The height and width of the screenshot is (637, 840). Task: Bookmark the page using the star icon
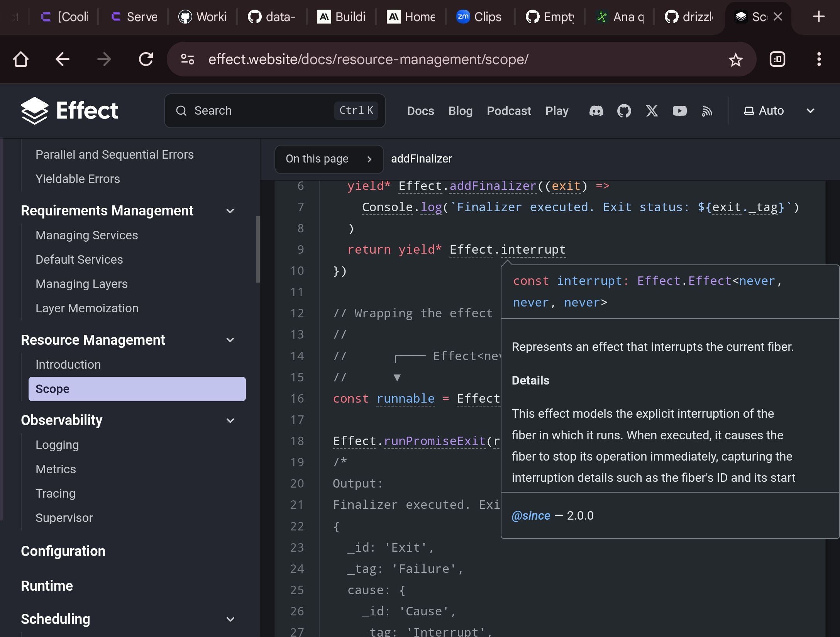click(735, 59)
